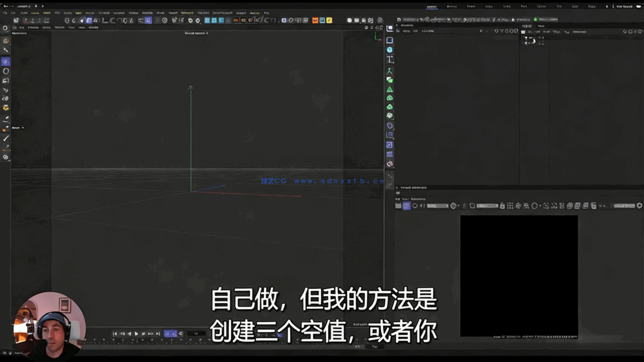644x362 pixels.
Task: Select the Rotate tool circle icon in left toolbar
Action: tap(6, 71)
